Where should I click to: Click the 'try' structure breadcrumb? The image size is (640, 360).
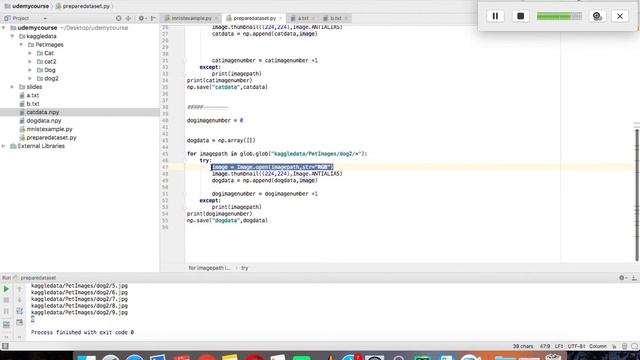[244, 268]
